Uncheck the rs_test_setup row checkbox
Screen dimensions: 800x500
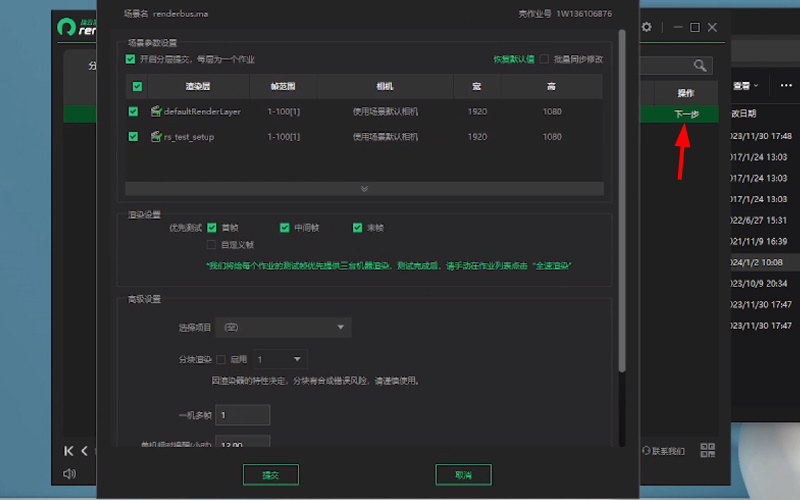[134, 137]
